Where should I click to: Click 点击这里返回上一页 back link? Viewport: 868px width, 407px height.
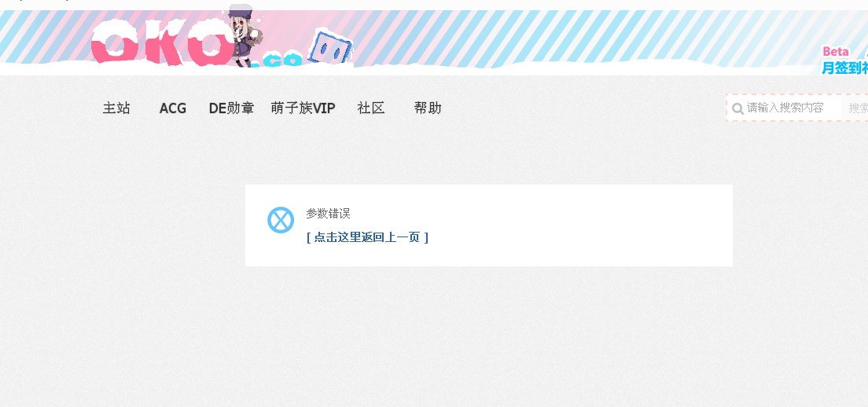[x=368, y=237]
